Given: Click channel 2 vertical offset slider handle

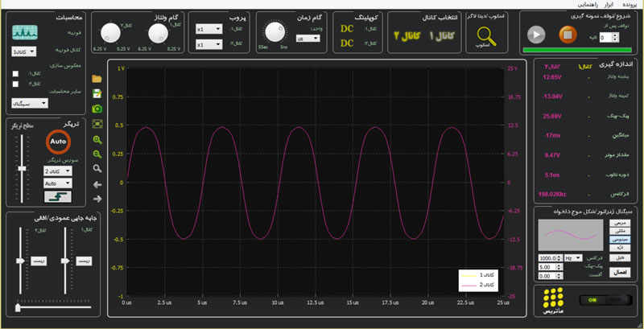Looking at the screenshot, I should (20, 261).
